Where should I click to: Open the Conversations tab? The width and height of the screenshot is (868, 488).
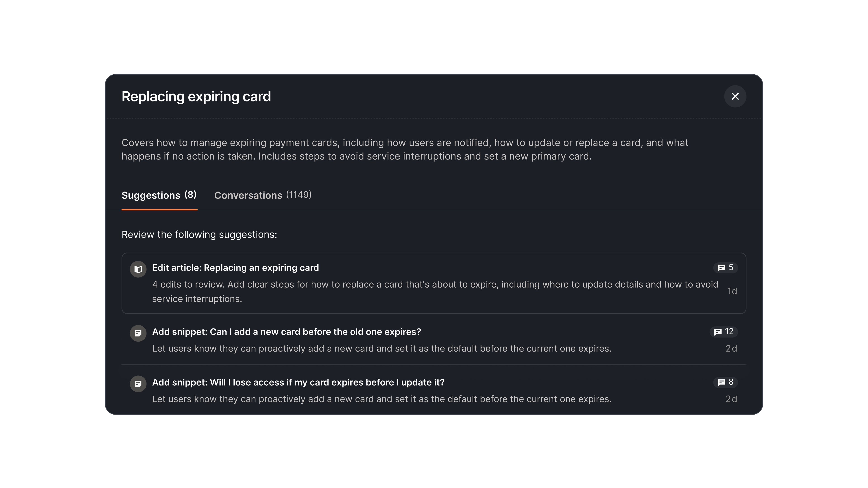[248, 195]
